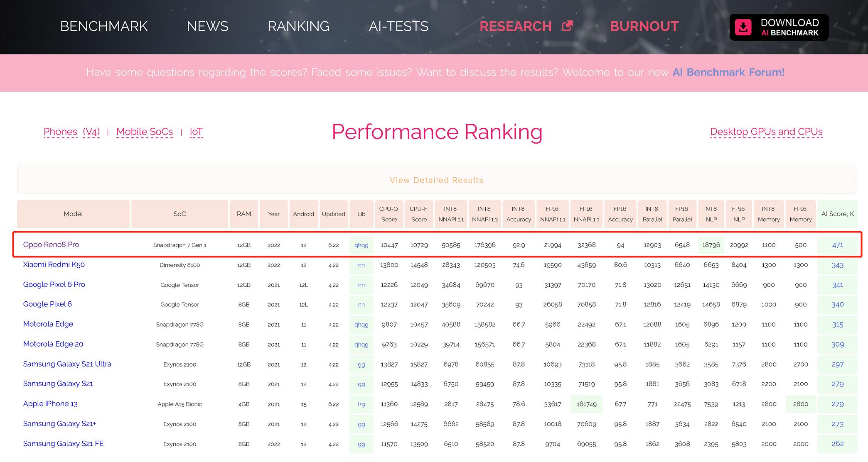The width and height of the screenshot is (868, 462).
Task: Select the IoT ranking tab
Action: (196, 132)
